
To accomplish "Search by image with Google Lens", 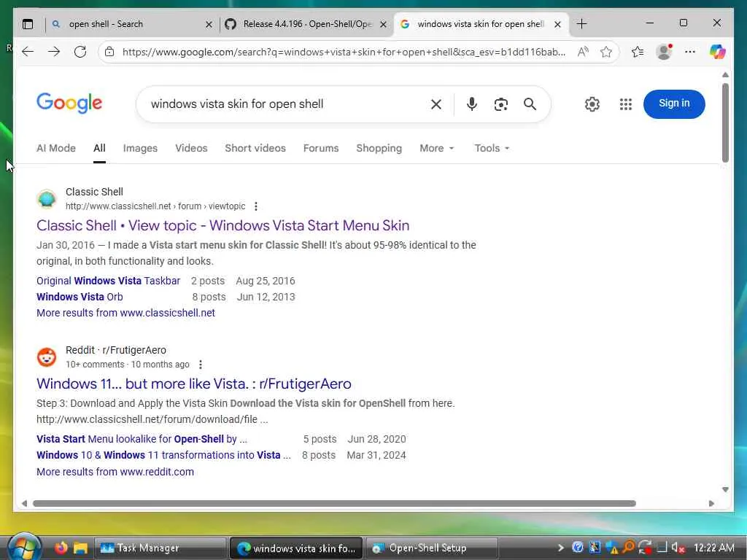I will pos(500,104).
